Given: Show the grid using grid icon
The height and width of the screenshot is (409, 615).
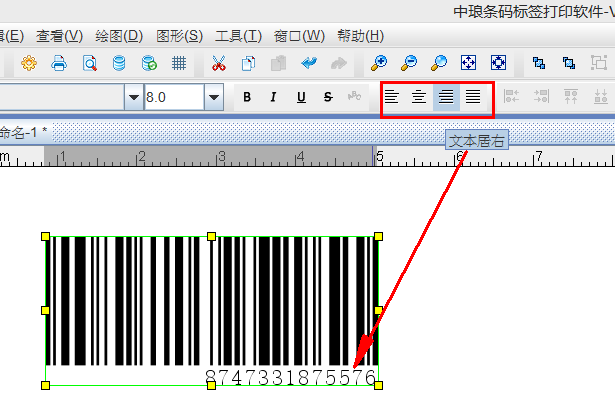Looking at the screenshot, I should (x=179, y=63).
